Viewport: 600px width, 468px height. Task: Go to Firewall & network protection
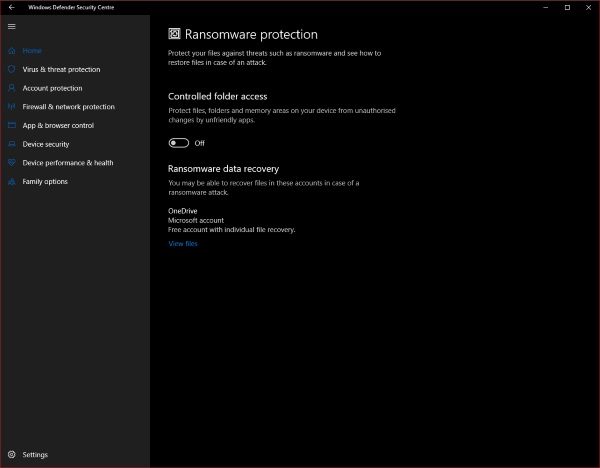(x=68, y=106)
